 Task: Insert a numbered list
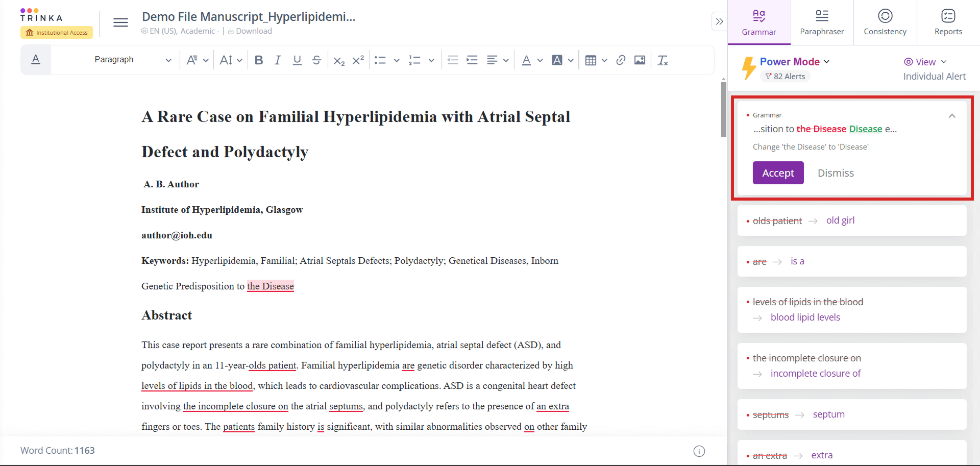[414, 60]
